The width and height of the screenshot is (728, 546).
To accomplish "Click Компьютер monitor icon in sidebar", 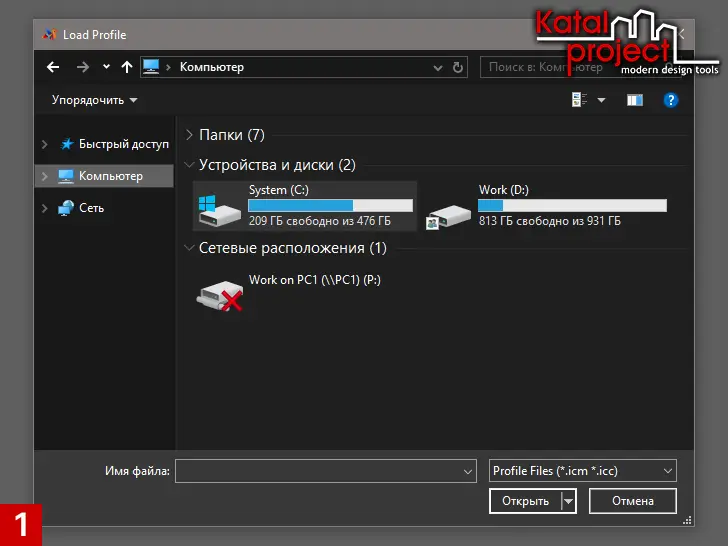I will tap(66, 176).
